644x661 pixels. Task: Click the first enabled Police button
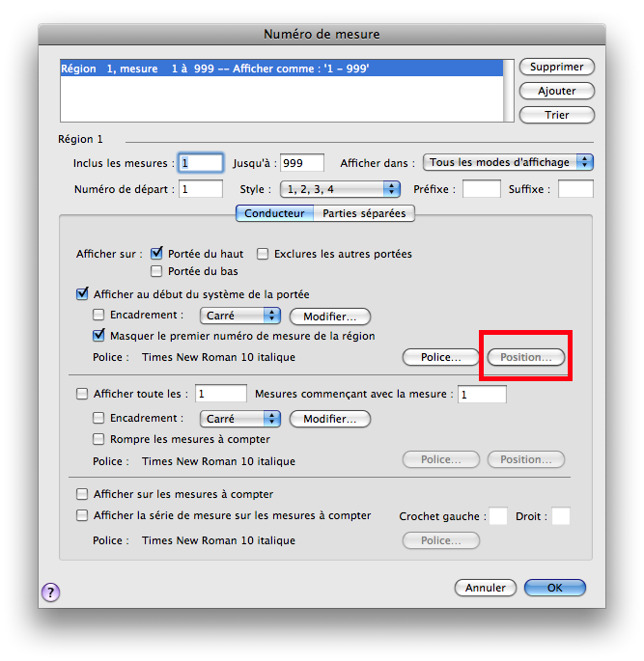pos(440,357)
